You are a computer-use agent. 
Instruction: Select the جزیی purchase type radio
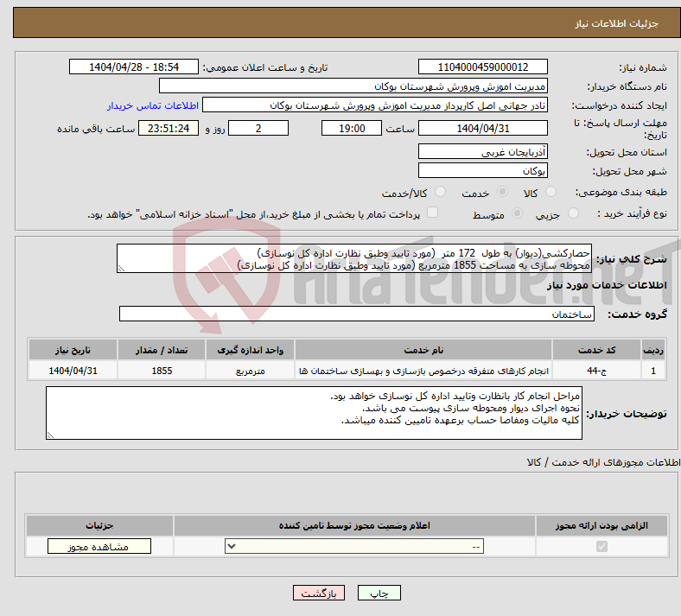(573, 213)
